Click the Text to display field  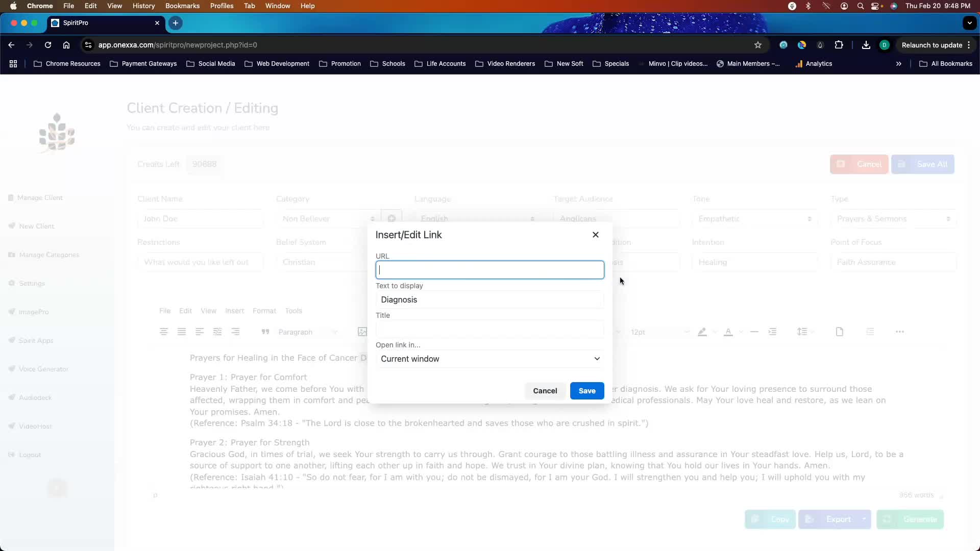click(490, 299)
